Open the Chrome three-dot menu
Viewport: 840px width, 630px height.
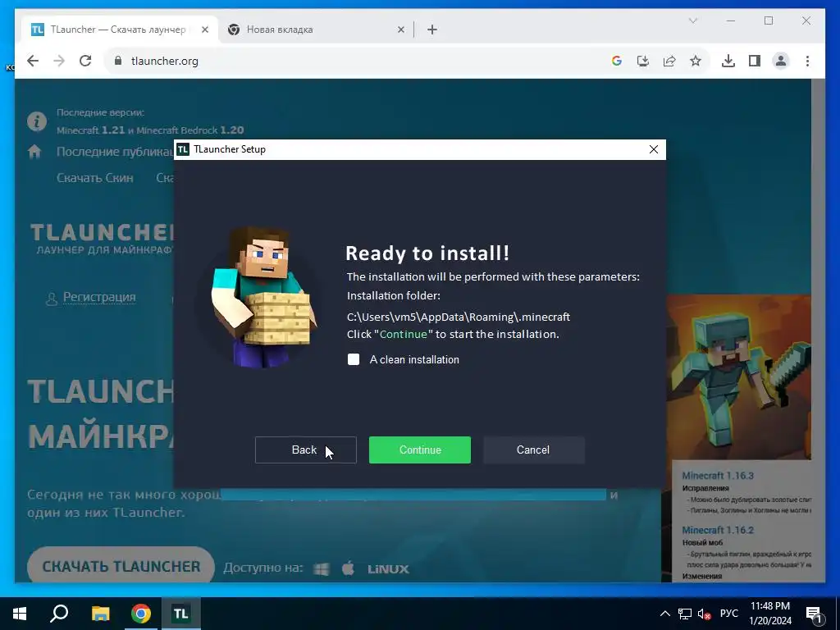(807, 61)
